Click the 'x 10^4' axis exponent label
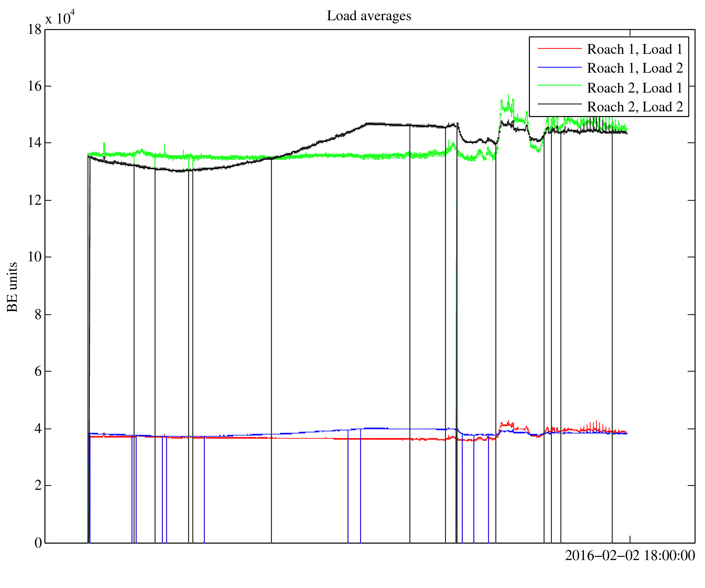The height and width of the screenshot is (588, 705). [59, 18]
